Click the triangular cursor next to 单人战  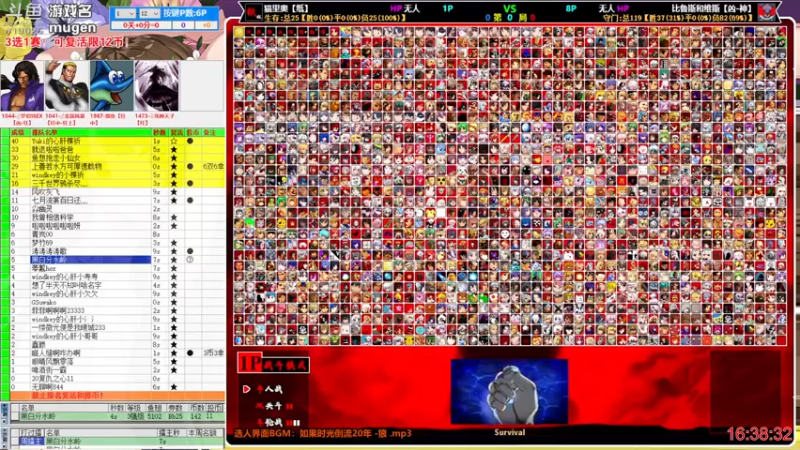[246, 389]
